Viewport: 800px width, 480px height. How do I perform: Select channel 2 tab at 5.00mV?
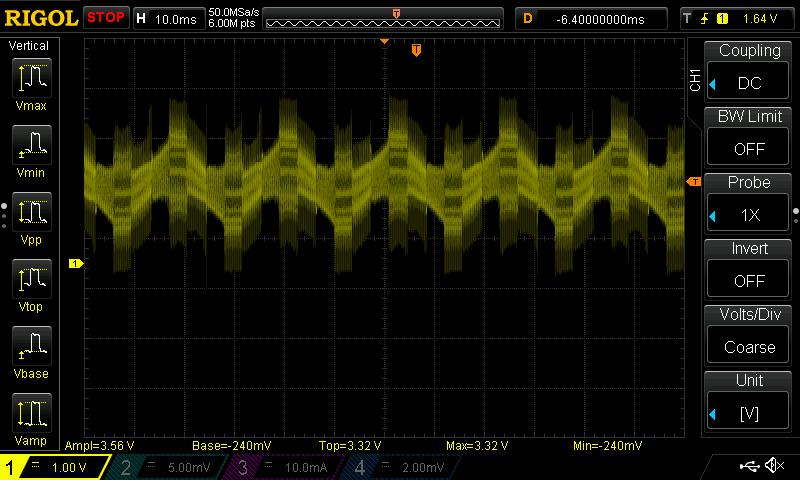pos(167,467)
